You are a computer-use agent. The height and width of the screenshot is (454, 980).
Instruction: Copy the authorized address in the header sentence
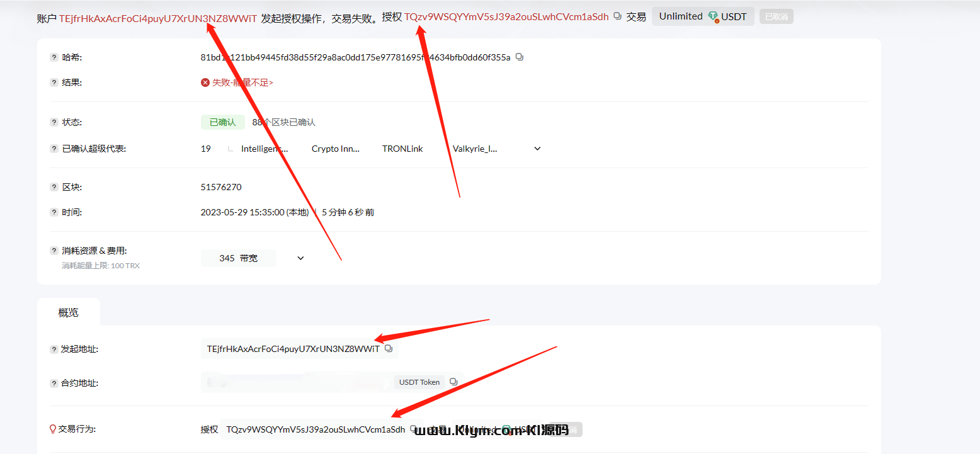coord(617,16)
